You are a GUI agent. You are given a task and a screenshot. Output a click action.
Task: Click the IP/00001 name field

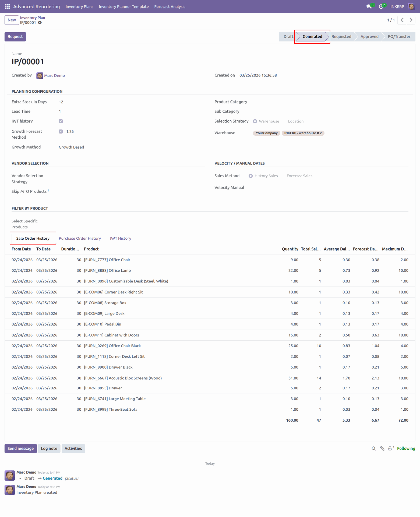pyautogui.click(x=27, y=62)
